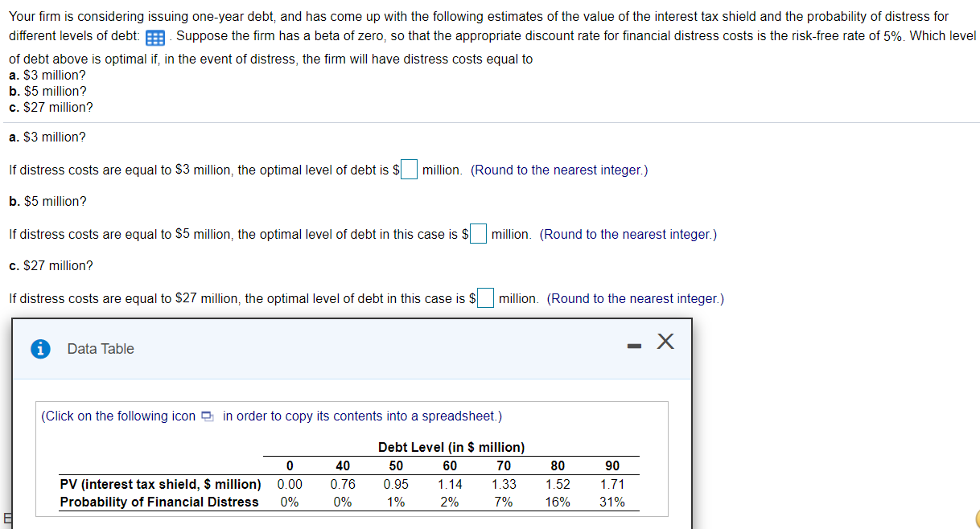Viewport: 980px width, 529px height.
Task: Click the distress probability 1%
Action: click(x=397, y=502)
